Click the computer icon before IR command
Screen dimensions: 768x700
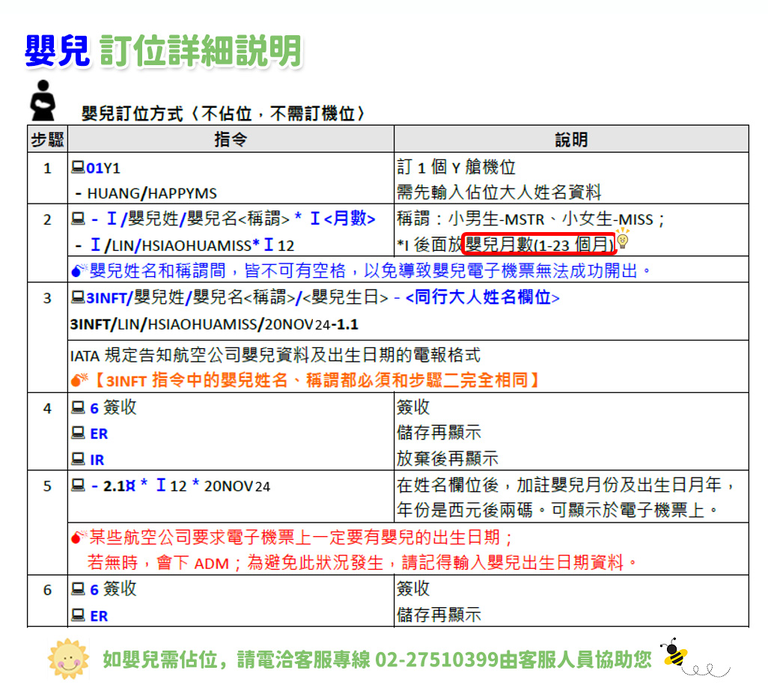click(78, 459)
